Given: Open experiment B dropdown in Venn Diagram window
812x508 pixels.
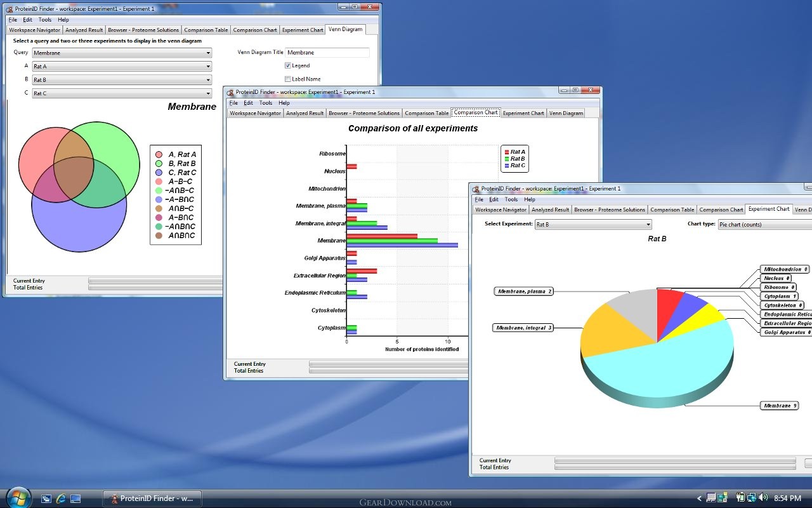Looking at the screenshot, I should tap(122, 79).
